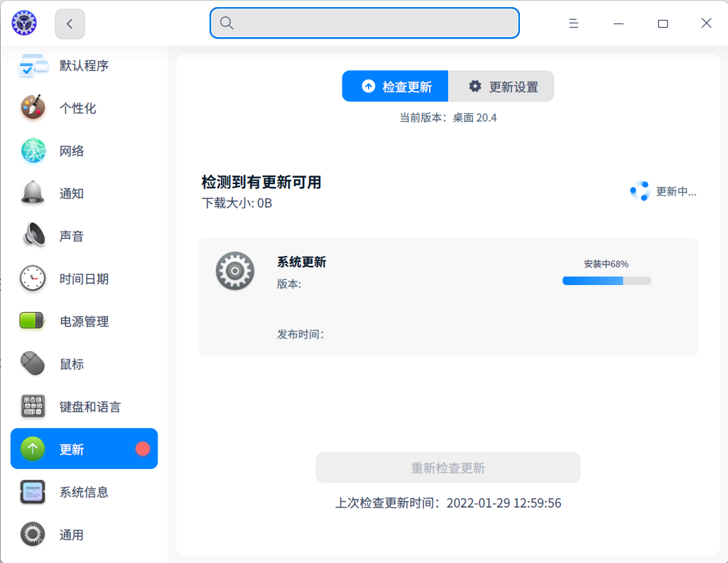Image resolution: width=728 pixels, height=563 pixels.
Task: Click inside the search field
Action: pos(364,23)
